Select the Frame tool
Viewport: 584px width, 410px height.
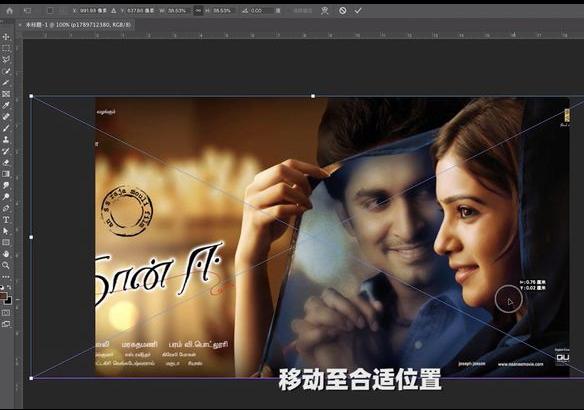(x=6, y=94)
